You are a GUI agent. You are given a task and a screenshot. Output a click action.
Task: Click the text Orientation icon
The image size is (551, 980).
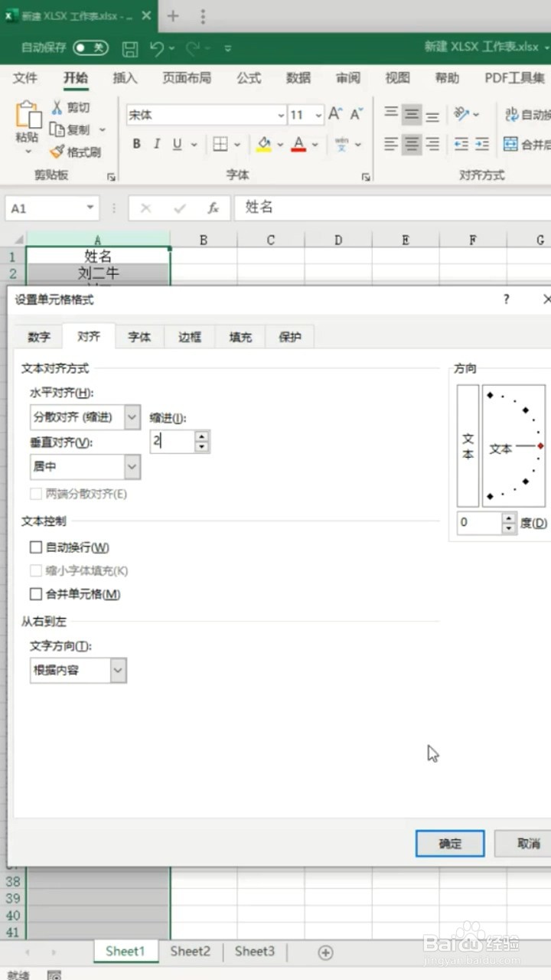tap(461, 115)
